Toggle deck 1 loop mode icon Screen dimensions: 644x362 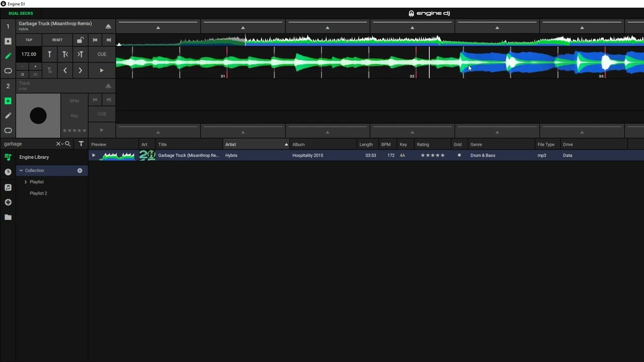coord(8,71)
